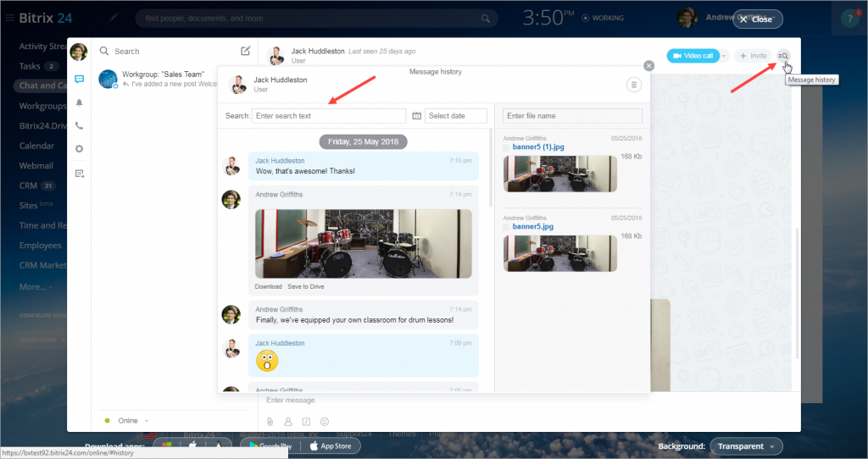Viewport: 868px width, 459px height.
Task: Click the Google Play download button
Action: pyautogui.click(x=270, y=445)
